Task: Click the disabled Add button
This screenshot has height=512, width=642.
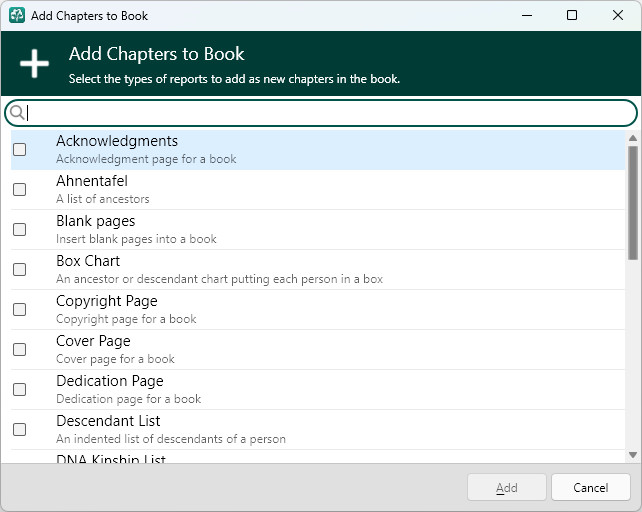Action: [506, 487]
